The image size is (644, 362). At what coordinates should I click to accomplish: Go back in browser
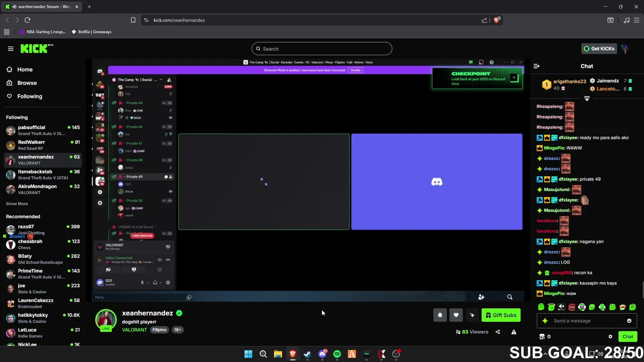point(7,20)
